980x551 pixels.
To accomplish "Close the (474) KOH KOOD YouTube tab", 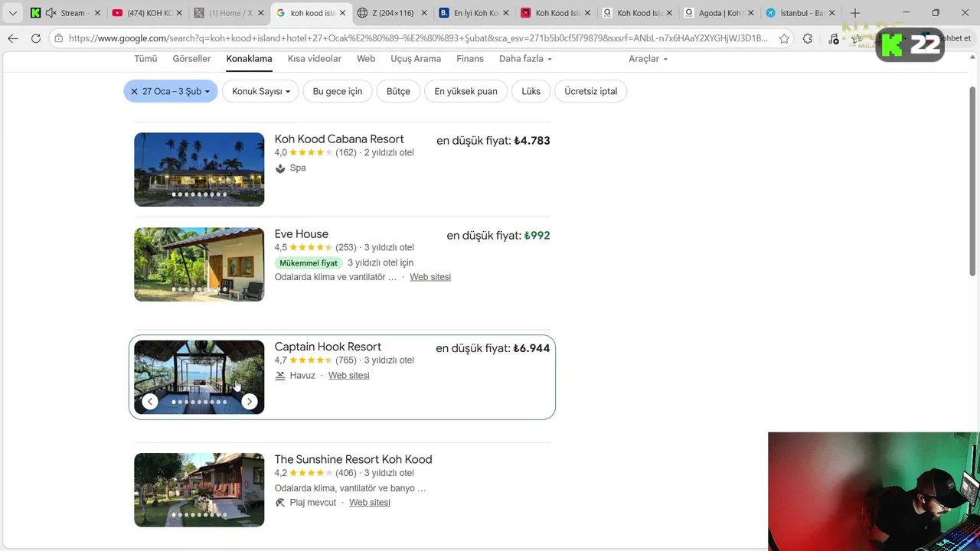I will click(x=179, y=13).
